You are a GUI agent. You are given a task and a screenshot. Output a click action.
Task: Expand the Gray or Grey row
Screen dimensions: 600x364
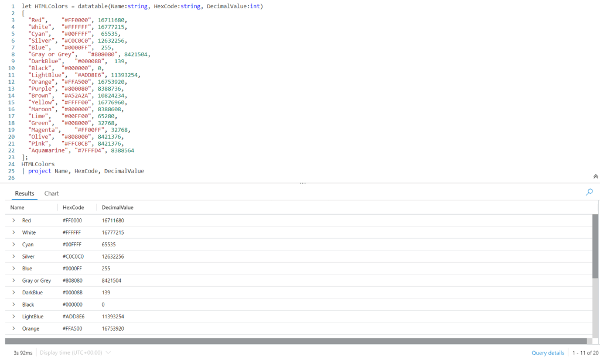(x=13, y=280)
